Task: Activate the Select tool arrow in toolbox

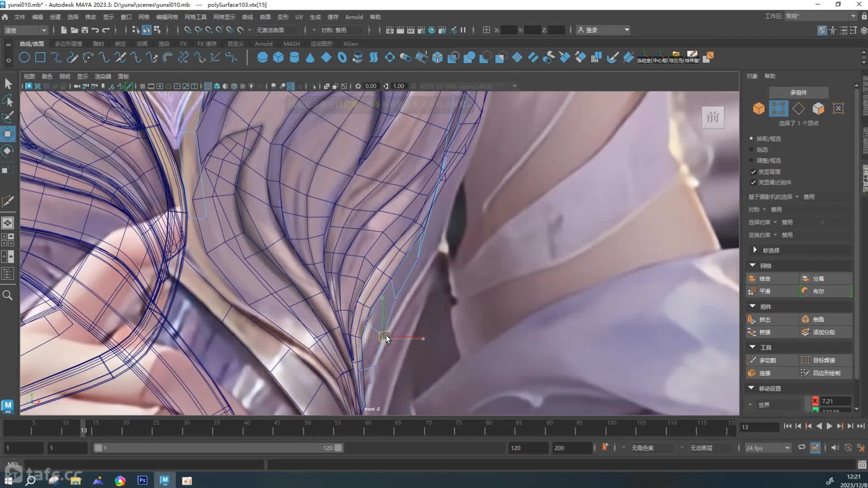Action: click(8, 84)
